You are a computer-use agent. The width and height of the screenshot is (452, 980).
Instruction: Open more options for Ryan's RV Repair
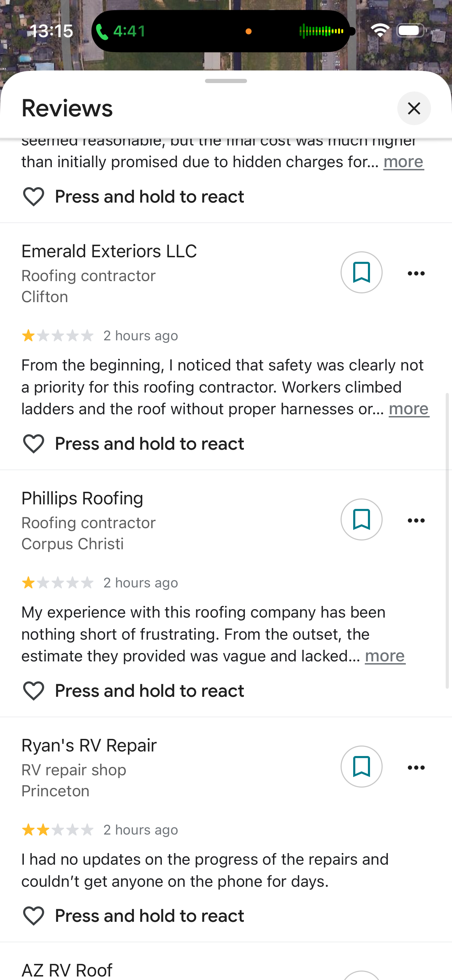point(416,767)
